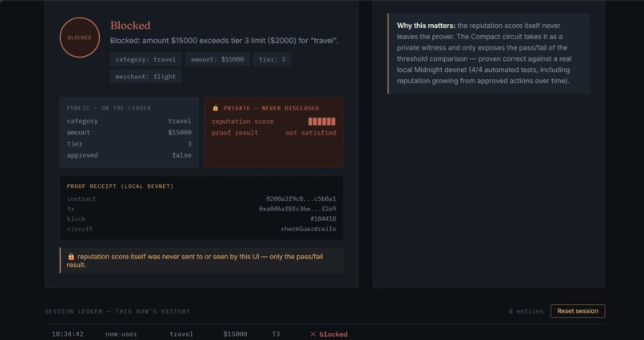
Task: Click the lock icon beside PRIVATE — NEVER DISCLOSED
Action: pyautogui.click(x=215, y=108)
